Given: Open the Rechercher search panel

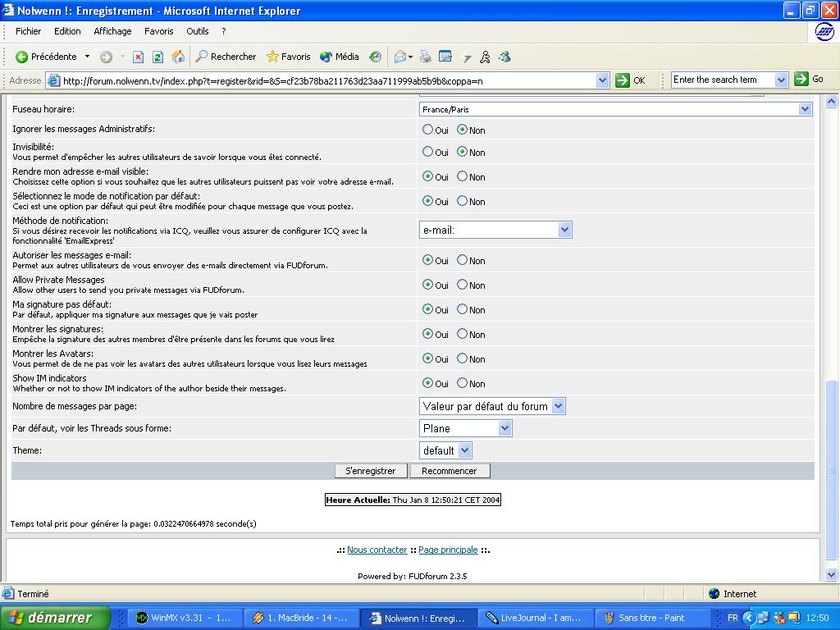Looking at the screenshot, I should point(226,57).
